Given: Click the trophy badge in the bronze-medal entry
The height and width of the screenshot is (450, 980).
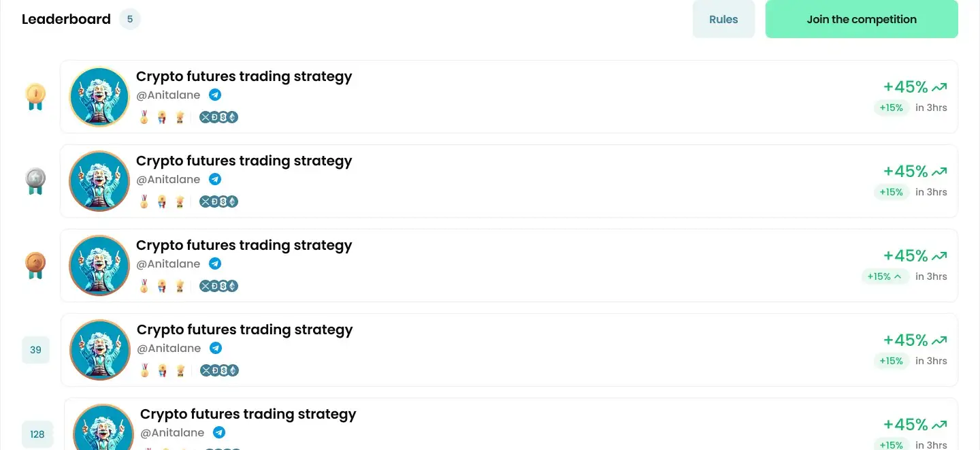Looking at the screenshot, I should [x=180, y=286].
